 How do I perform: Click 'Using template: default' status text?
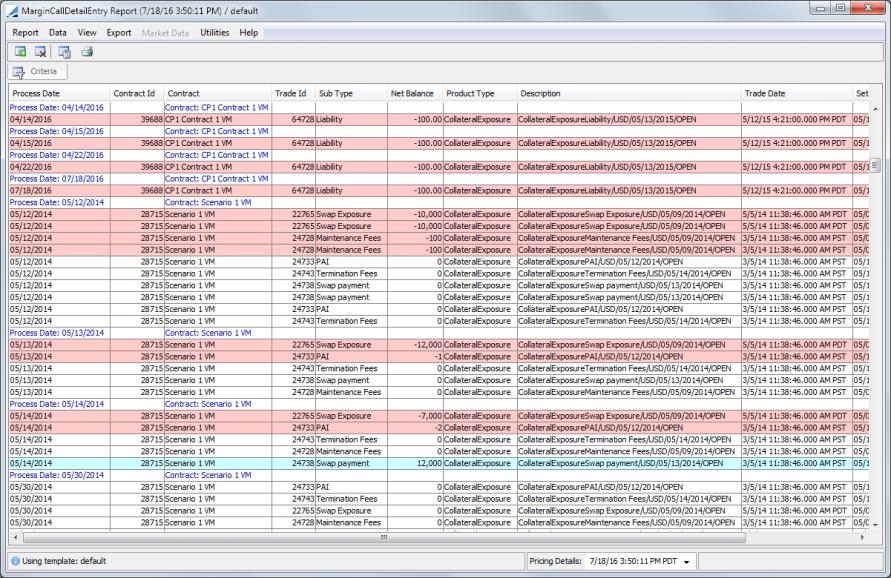click(x=64, y=561)
